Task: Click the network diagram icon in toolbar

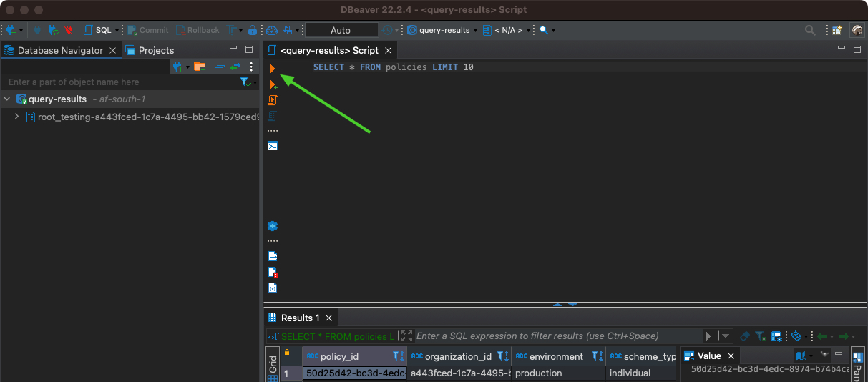Action: point(287,30)
